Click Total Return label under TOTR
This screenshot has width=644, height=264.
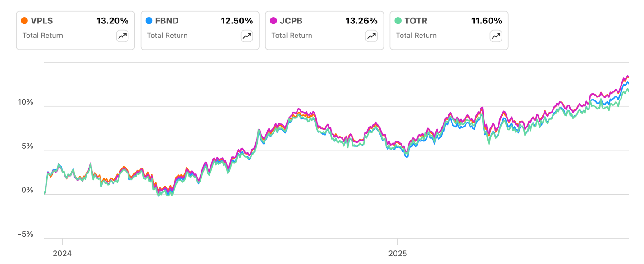[x=416, y=36]
